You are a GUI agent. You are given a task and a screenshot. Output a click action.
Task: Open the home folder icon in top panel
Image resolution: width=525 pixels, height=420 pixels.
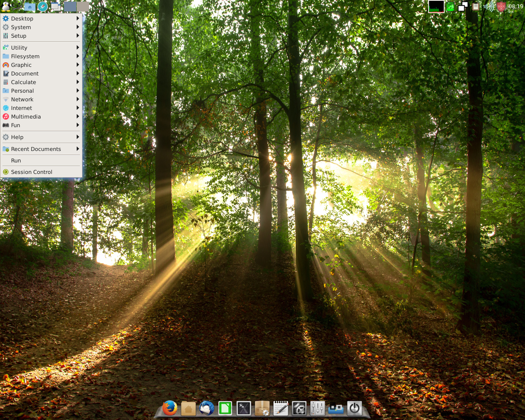[30, 7]
